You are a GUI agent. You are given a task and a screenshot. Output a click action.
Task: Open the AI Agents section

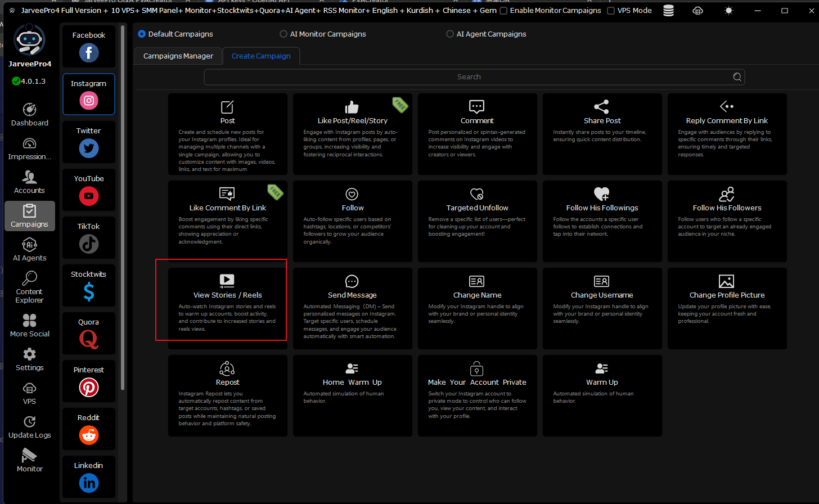[29, 250]
